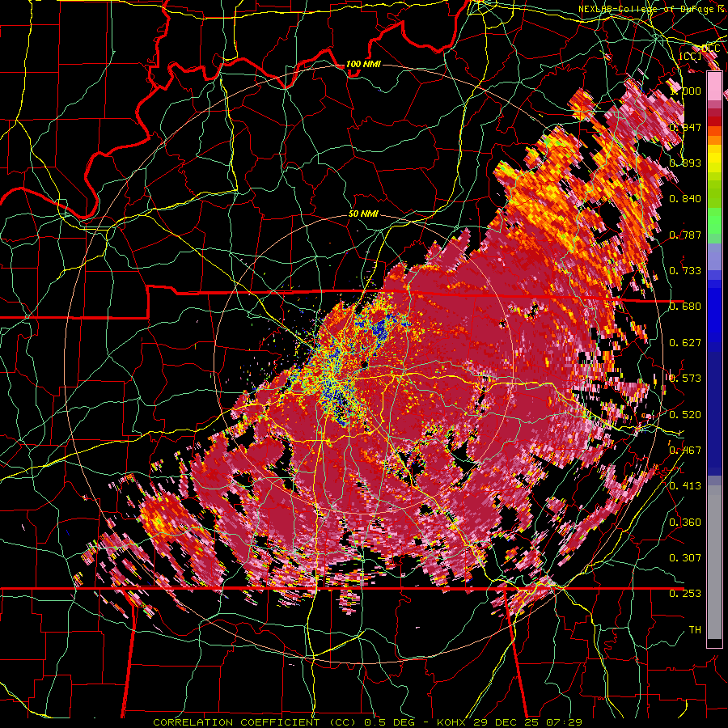Click the 0.787 scale value
Screen dimensions: 728x728
point(685,235)
